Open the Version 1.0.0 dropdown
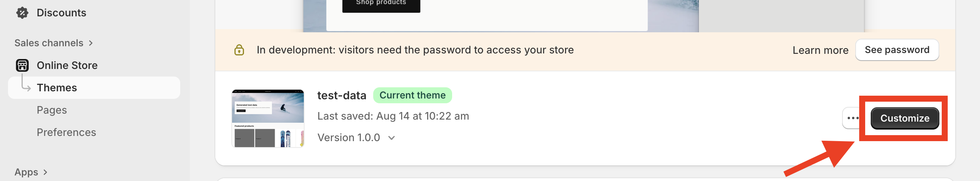The height and width of the screenshot is (181, 980). tap(392, 138)
